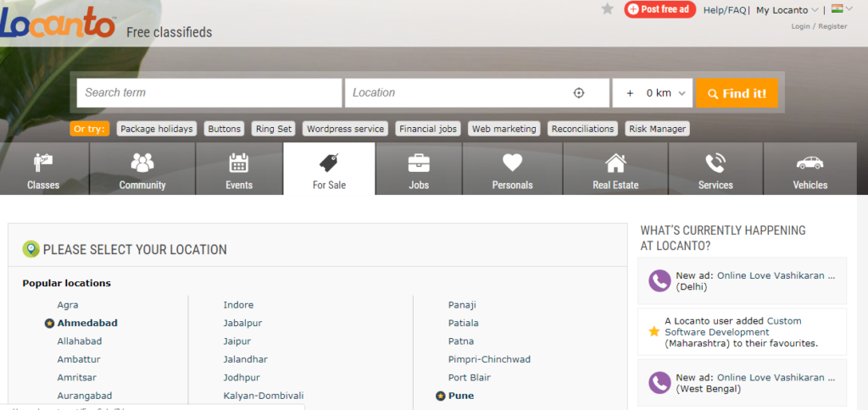Open the 0 km radius dropdown
This screenshot has width=868, height=410.
tap(653, 93)
